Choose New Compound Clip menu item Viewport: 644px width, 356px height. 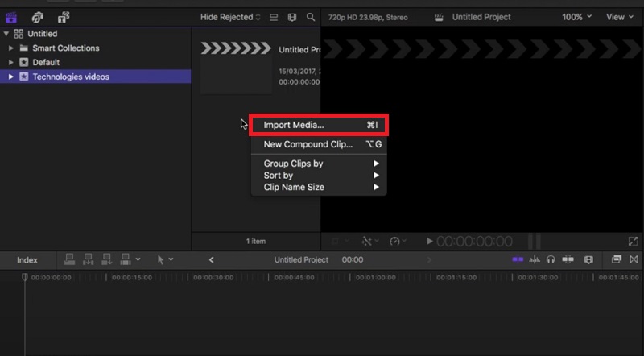click(319, 144)
